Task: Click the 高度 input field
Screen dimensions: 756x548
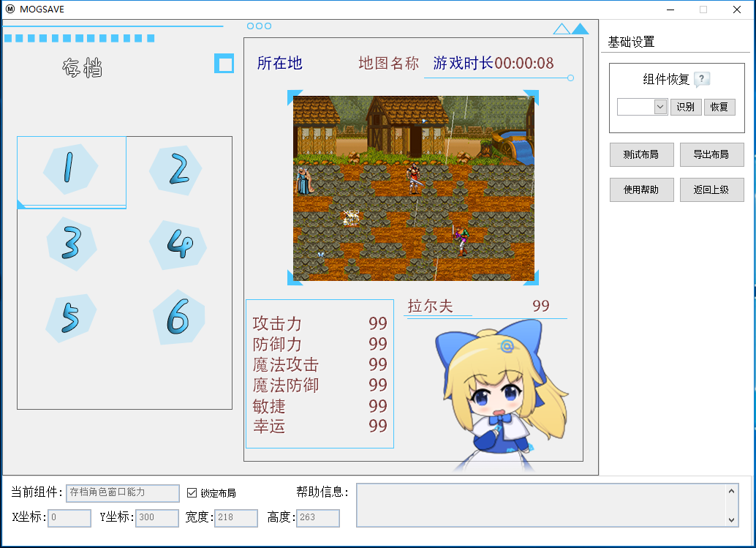Action: point(318,518)
